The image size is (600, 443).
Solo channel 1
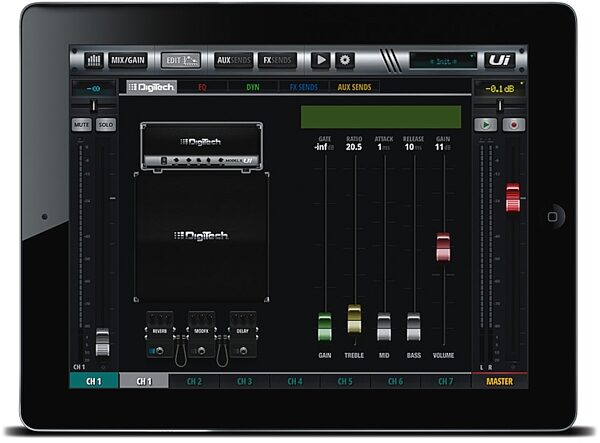[x=106, y=125]
